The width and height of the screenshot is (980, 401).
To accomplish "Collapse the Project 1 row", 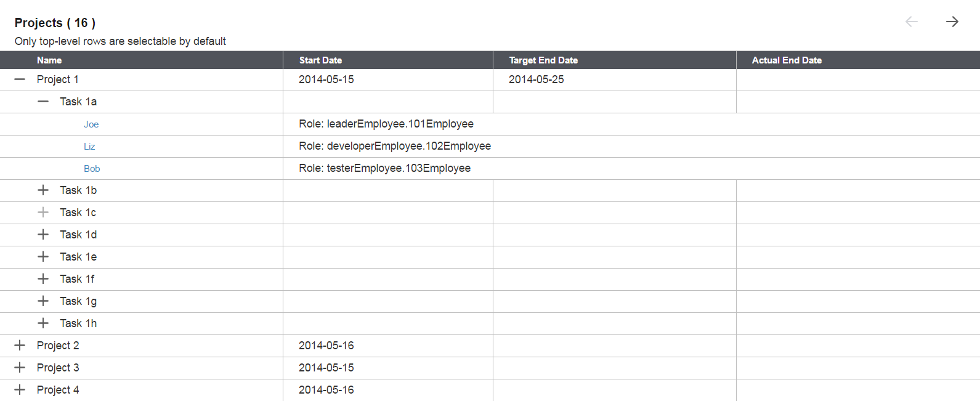I will (20, 79).
